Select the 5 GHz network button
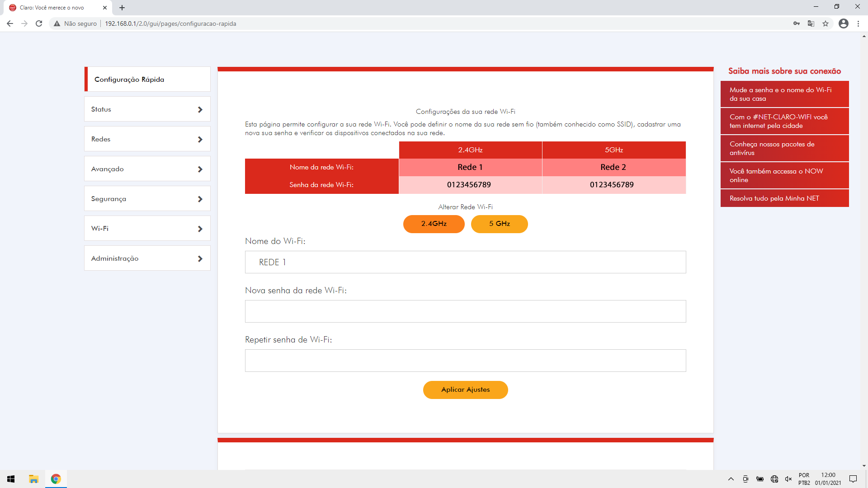Viewport: 868px width, 488px height. click(499, 224)
